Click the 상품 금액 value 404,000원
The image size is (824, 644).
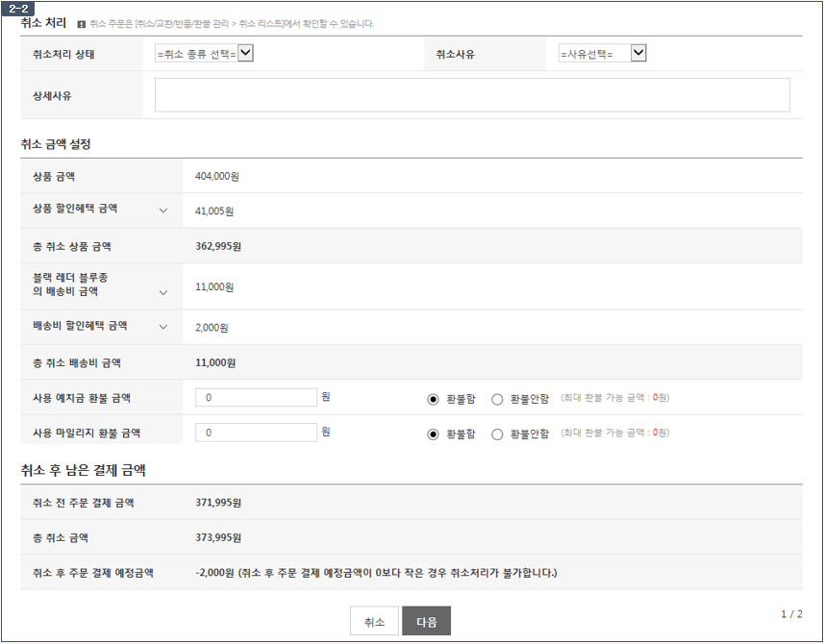coord(217,177)
